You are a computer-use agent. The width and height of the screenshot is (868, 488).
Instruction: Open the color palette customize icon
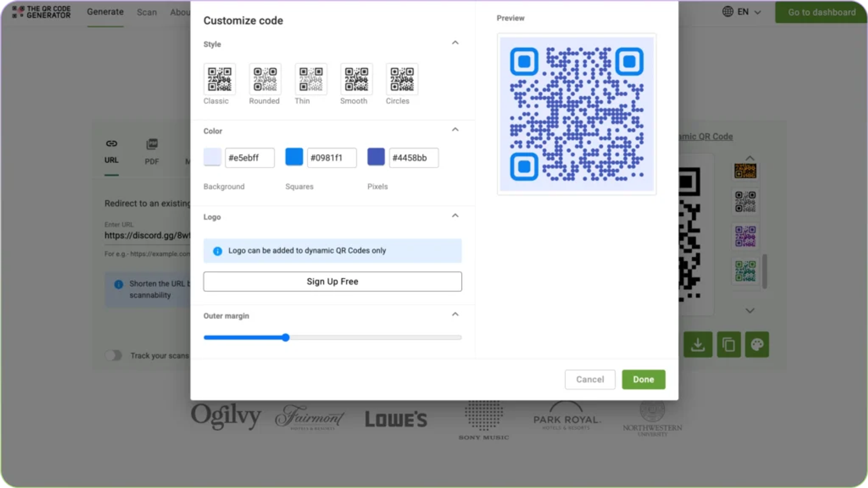pos(757,345)
